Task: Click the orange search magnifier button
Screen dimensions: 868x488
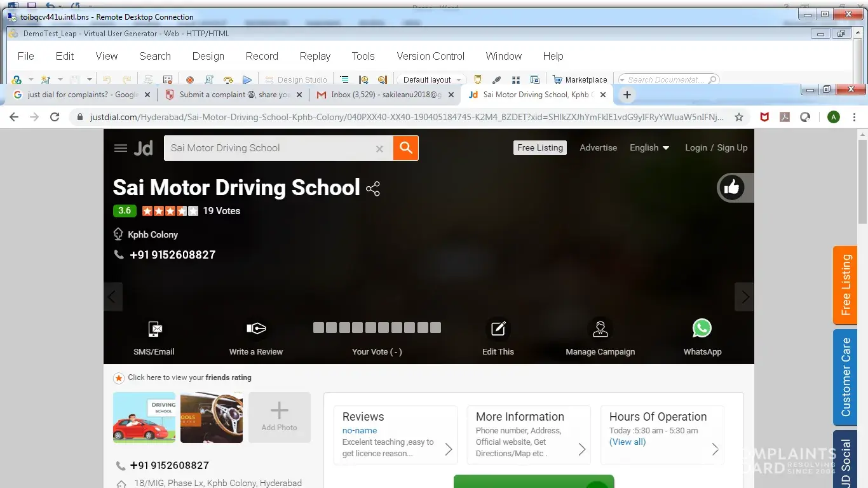Action: pyautogui.click(x=405, y=148)
